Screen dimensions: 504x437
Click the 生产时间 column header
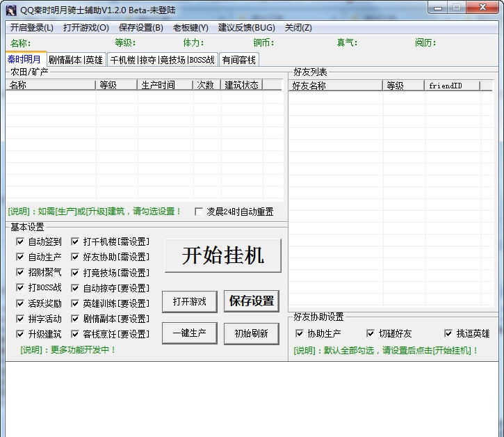pyautogui.click(x=165, y=85)
